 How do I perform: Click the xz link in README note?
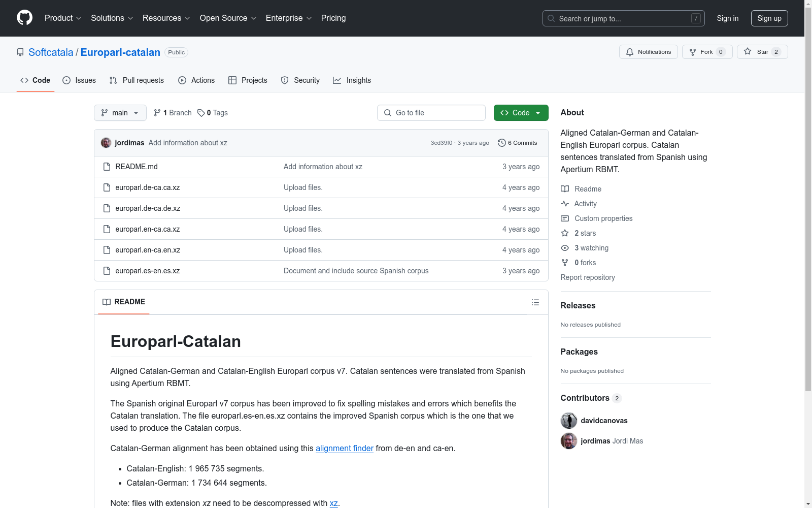(x=334, y=503)
